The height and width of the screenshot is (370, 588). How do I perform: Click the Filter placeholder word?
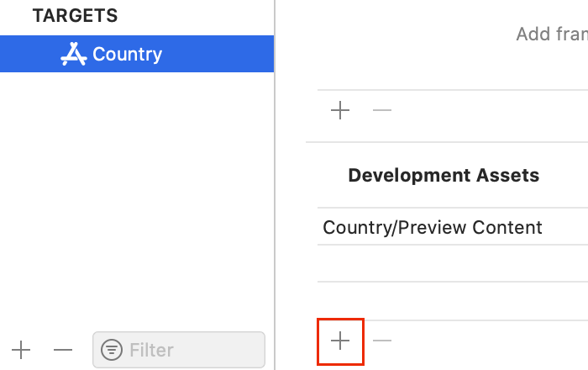[151, 350]
